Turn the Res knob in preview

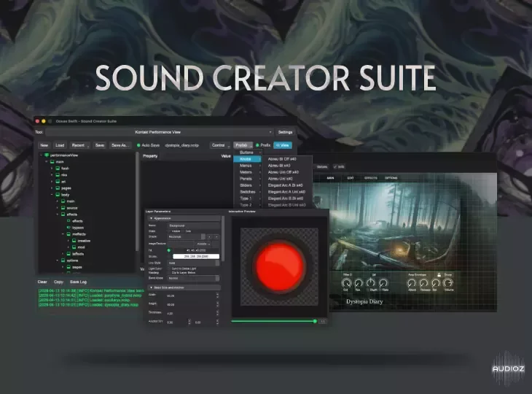tap(358, 282)
